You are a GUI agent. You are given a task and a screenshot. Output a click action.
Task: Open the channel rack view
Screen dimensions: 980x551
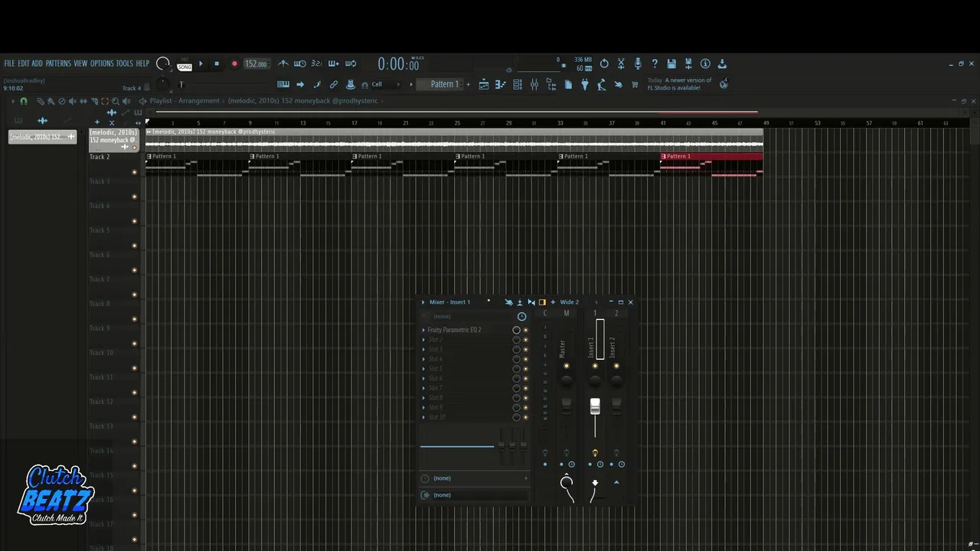point(518,84)
